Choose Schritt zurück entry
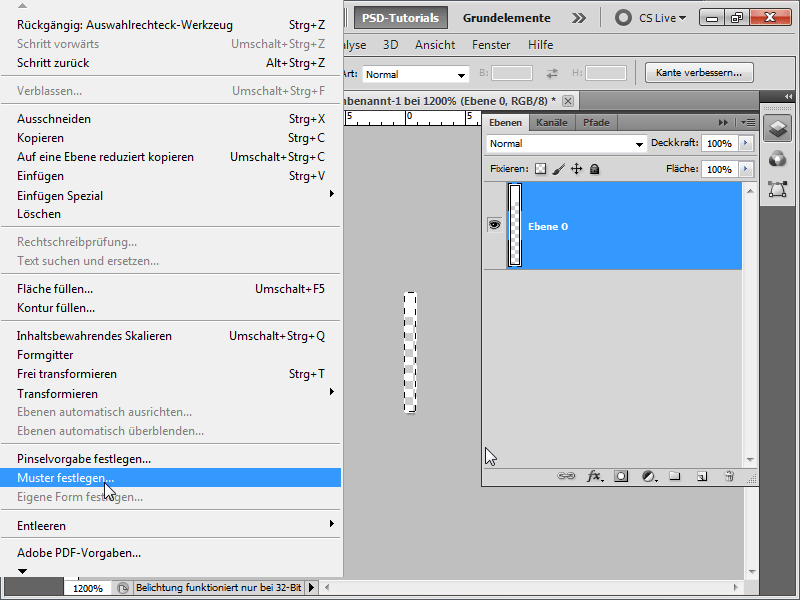The height and width of the screenshot is (600, 800). click(x=171, y=63)
